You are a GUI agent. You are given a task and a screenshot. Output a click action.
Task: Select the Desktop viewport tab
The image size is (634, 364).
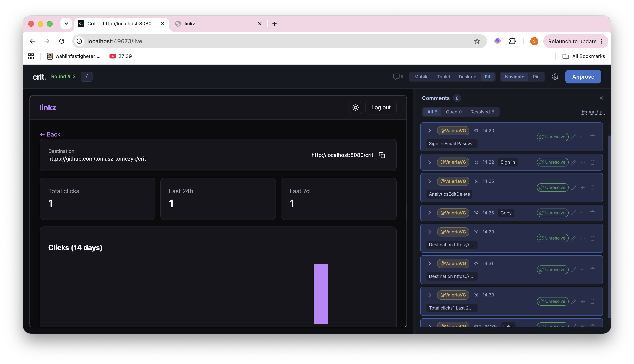(467, 77)
